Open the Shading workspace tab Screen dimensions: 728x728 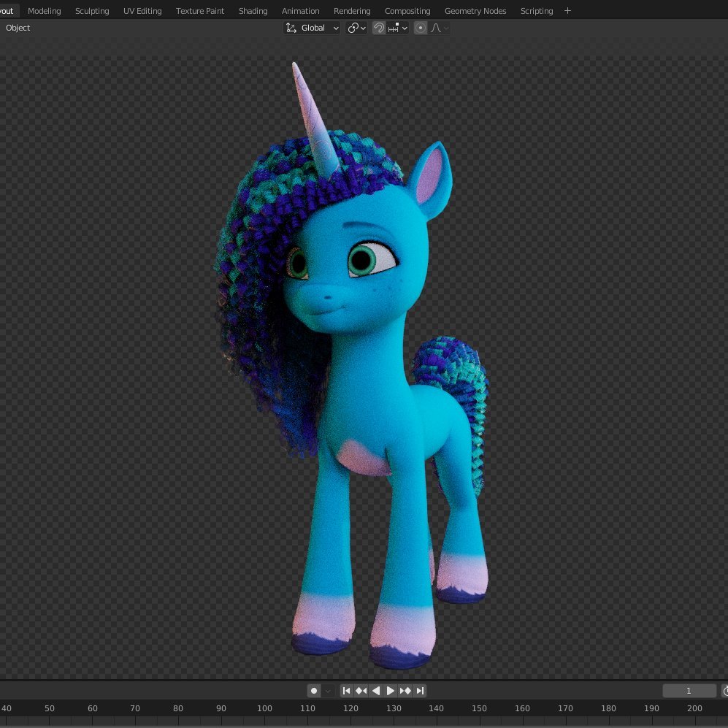tap(253, 11)
